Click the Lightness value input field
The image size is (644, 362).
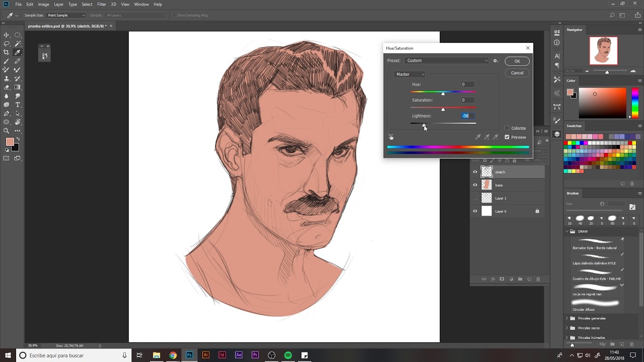pos(468,116)
